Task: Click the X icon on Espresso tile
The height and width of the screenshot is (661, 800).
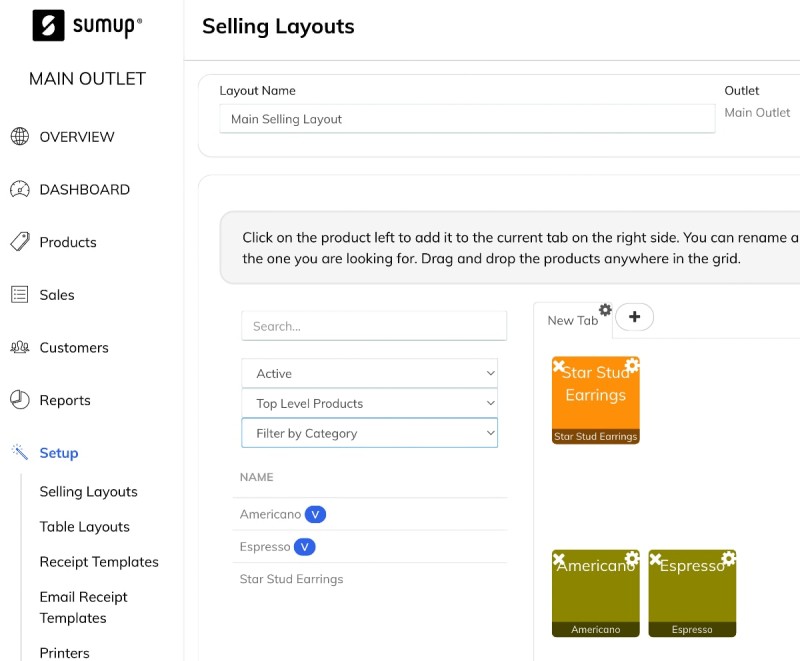Action: point(656,558)
